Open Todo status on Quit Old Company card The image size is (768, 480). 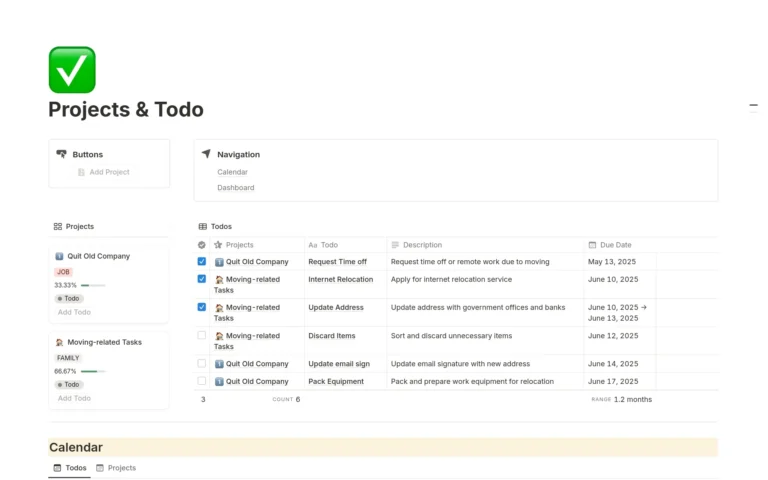click(69, 298)
